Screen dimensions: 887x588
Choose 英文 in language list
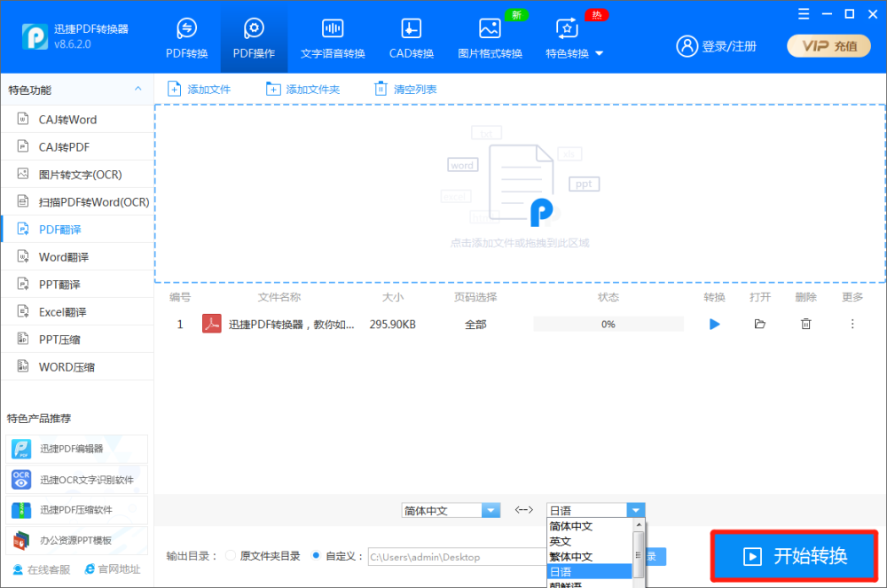tap(590, 542)
